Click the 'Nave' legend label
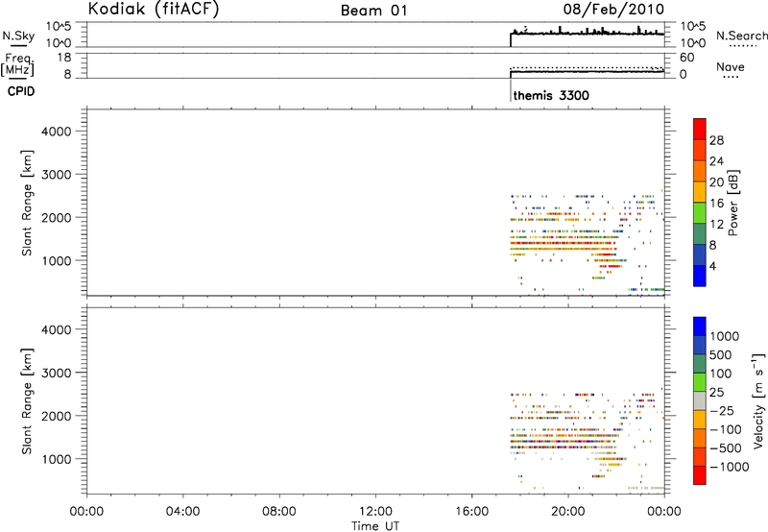The height and width of the screenshot is (532, 768). click(x=731, y=67)
